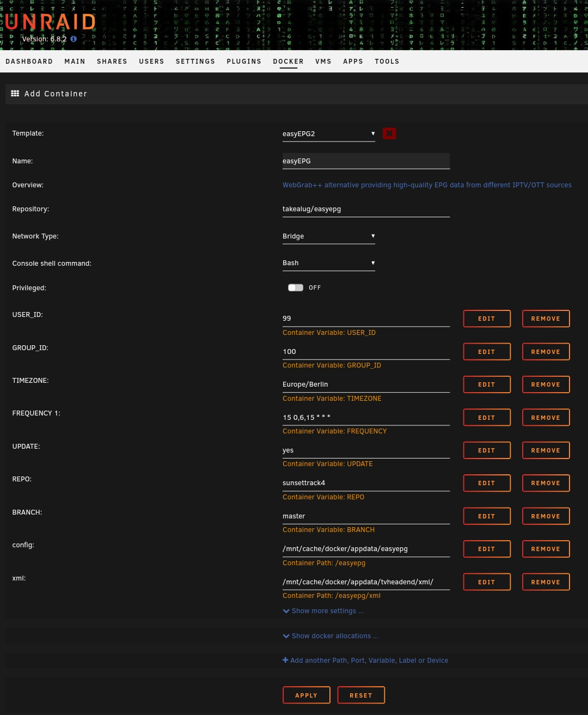
Task: Click the Version: 6.8.2 text
Action: coord(44,39)
